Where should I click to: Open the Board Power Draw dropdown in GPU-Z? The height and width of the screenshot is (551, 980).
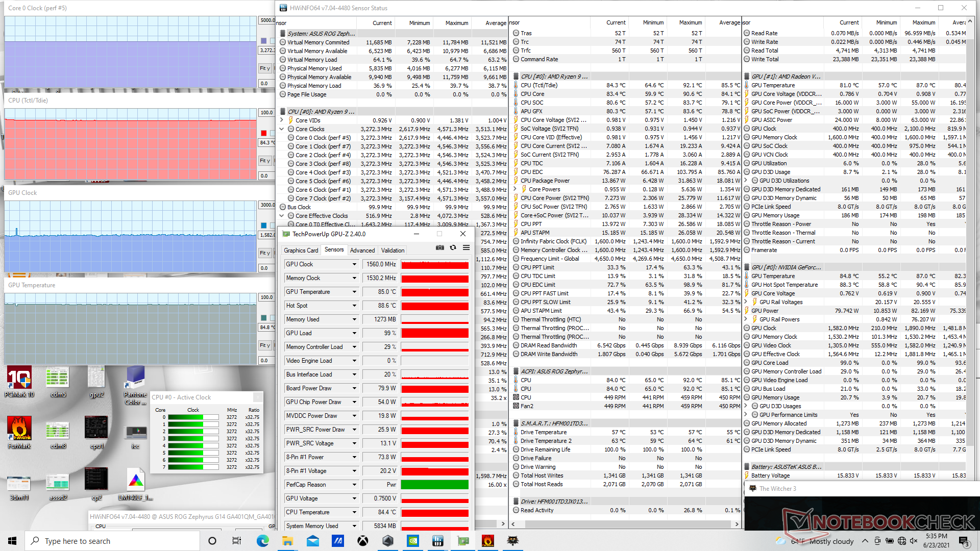[354, 388]
